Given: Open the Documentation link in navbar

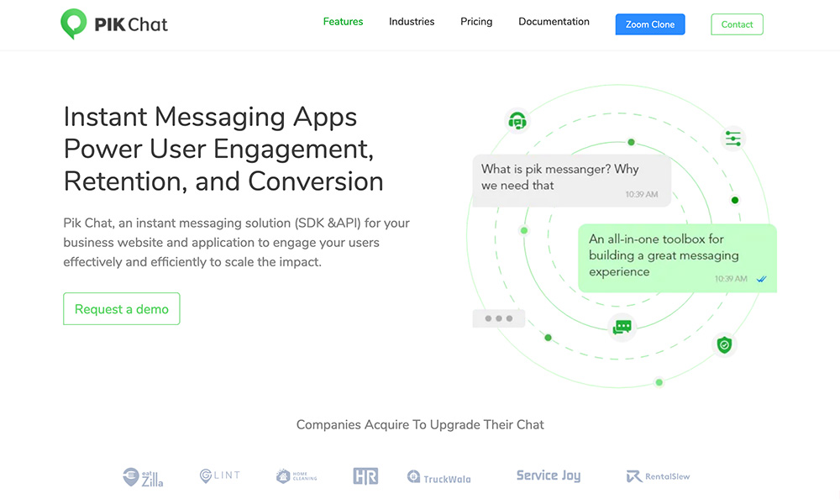Looking at the screenshot, I should [554, 22].
